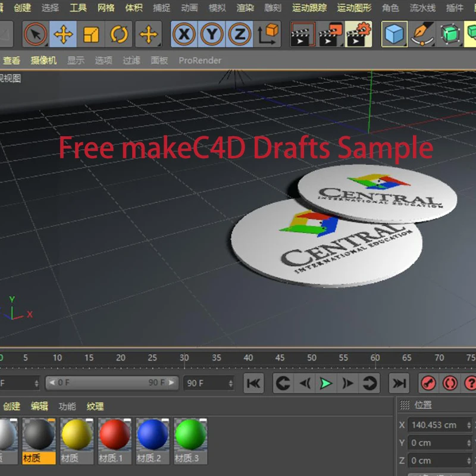Activate the Scale tool
The image size is (476, 476).
tap(91, 34)
